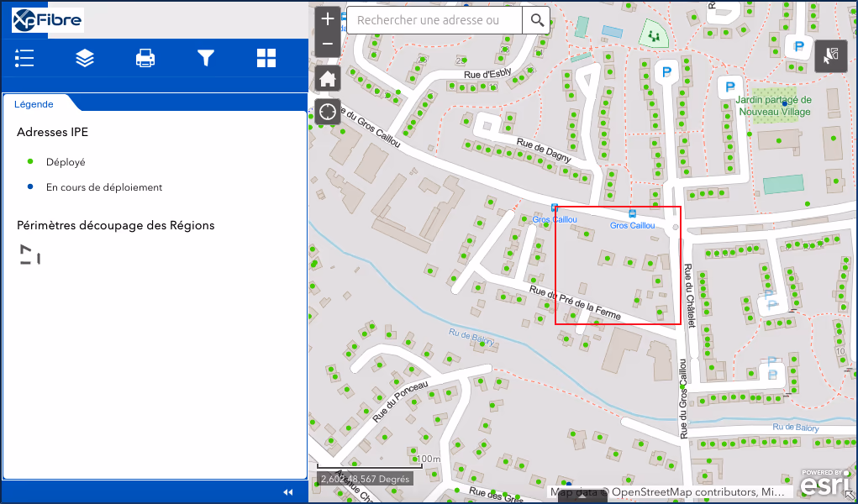Open the filter widget
858x504 pixels.
(206, 58)
